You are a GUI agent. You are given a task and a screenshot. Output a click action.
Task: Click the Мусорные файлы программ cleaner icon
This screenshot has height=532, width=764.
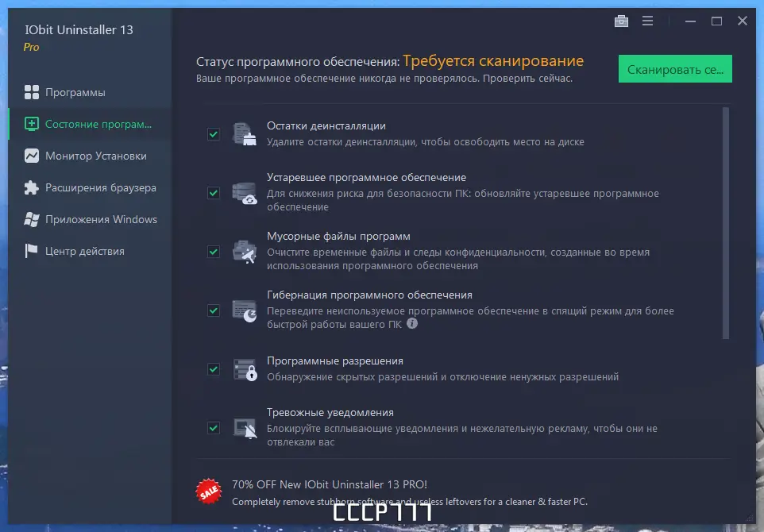pos(242,252)
